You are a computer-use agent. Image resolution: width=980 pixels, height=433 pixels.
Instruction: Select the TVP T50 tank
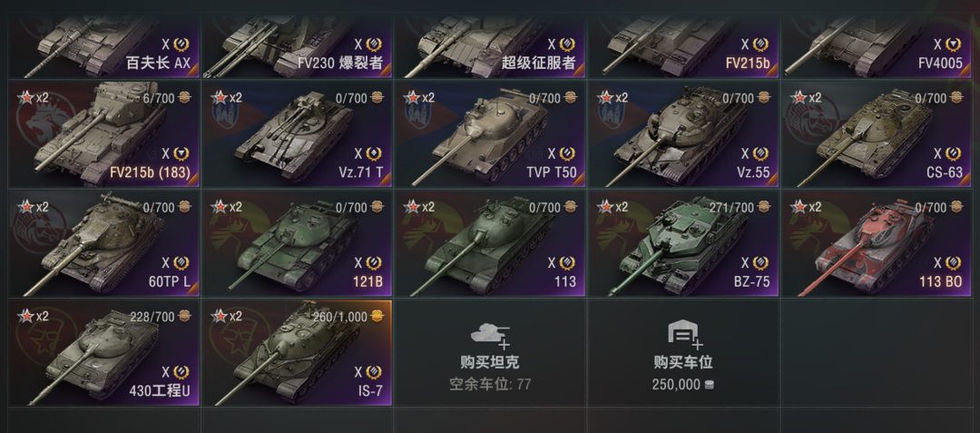tap(490, 133)
